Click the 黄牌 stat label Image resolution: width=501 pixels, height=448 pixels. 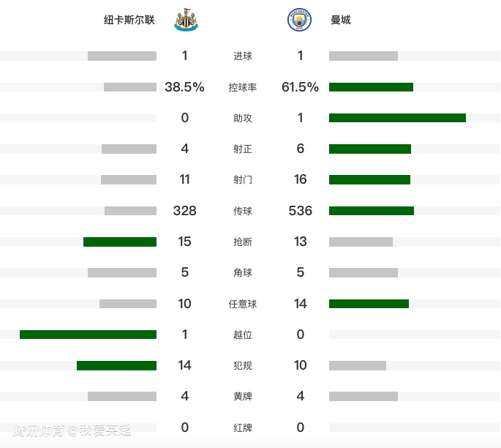coord(243,396)
